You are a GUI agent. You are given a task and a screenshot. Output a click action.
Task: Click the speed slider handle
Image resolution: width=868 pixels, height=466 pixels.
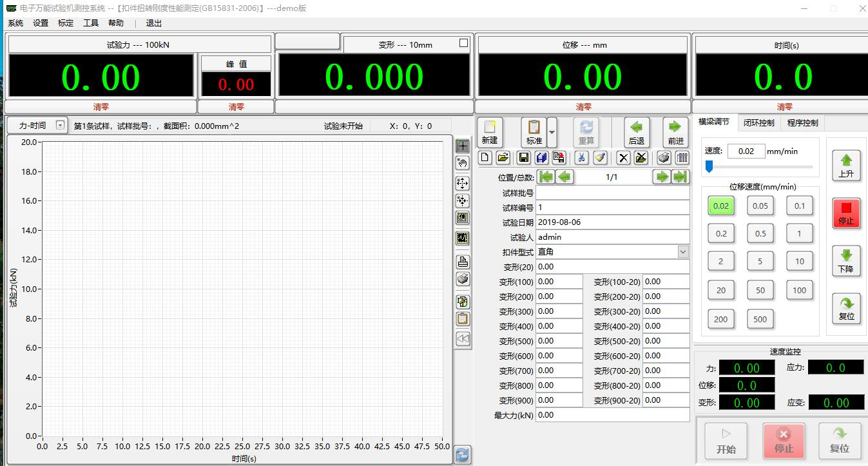709,167
